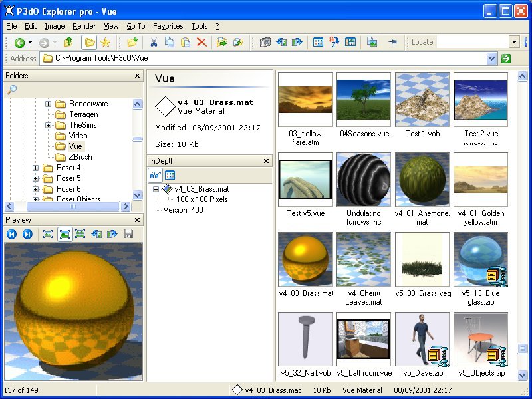This screenshot has height=399, width=532.
Task: Click rotate left icon in main toolbar
Action: tap(281, 42)
